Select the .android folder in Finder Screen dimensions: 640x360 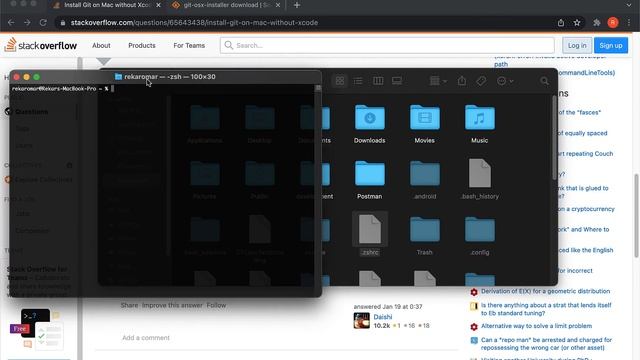click(x=424, y=180)
